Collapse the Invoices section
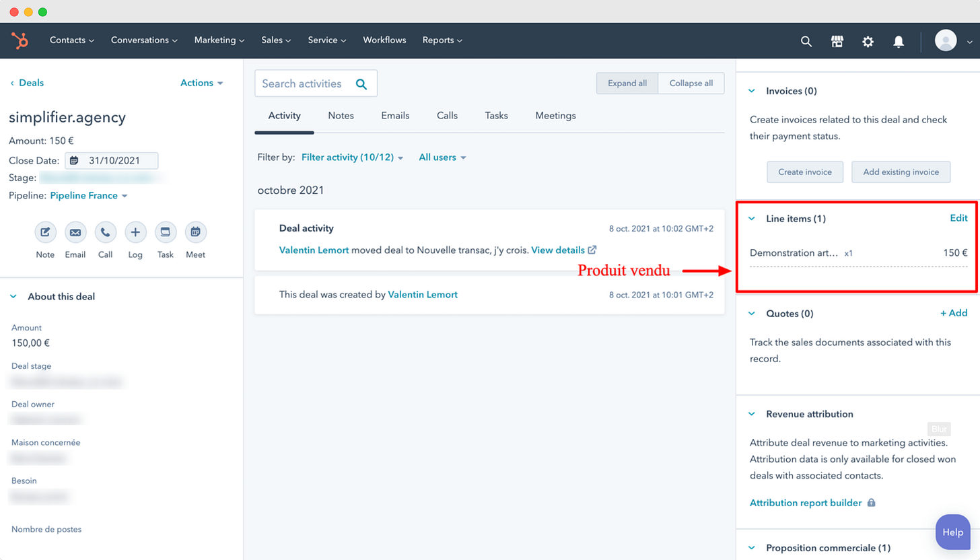Screen dimensions: 980x560 (x=752, y=91)
